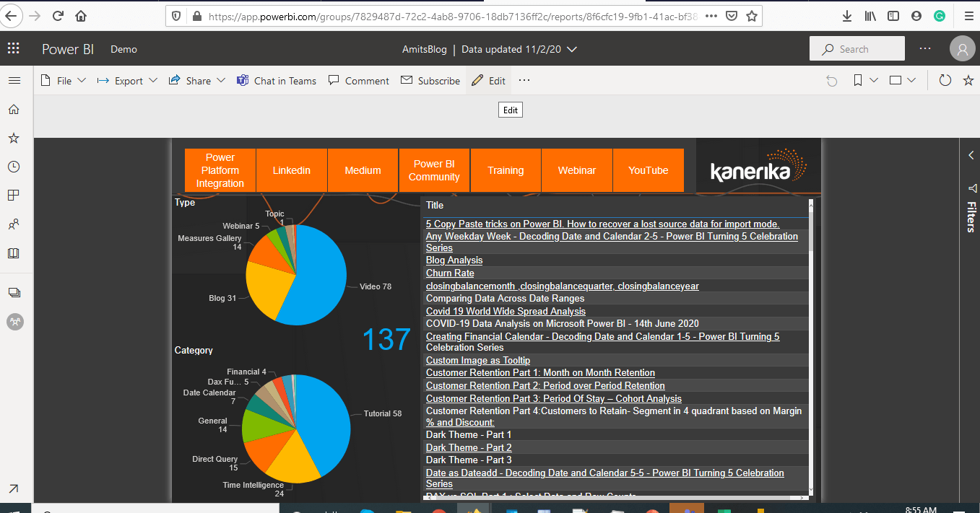The width and height of the screenshot is (980, 513).
Task: Click Edit to edit the report
Action: [x=489, y=81]
